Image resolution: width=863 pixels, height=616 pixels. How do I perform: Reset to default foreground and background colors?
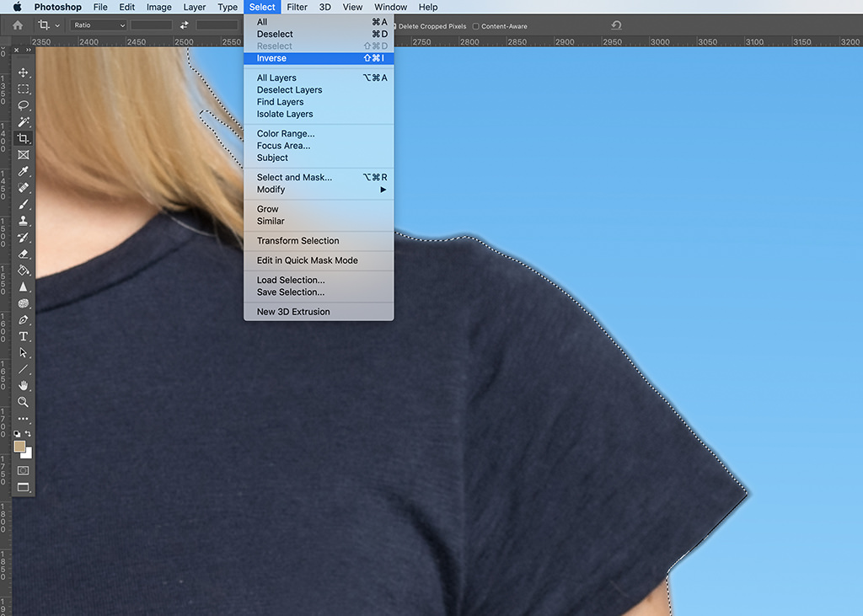coord(17,434)
